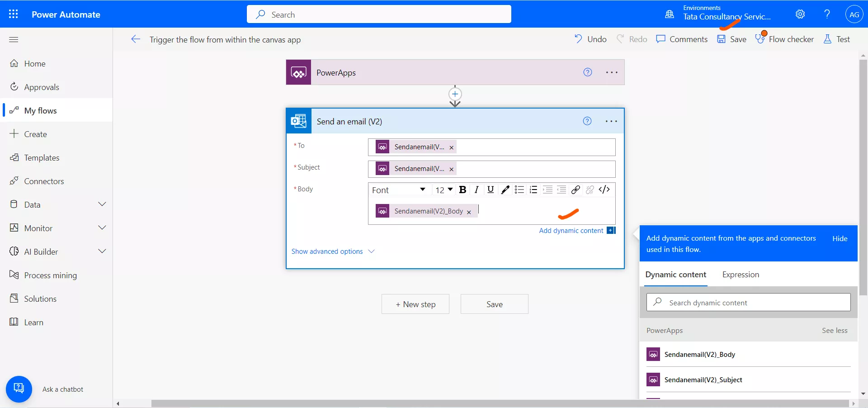
Task: Insert a bulleted list
Action: tap(519, 190)
